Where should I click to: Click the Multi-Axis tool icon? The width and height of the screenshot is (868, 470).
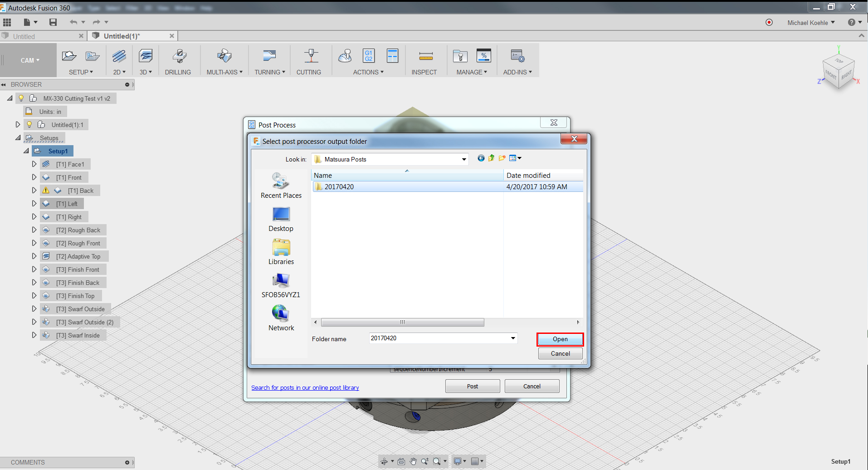(224, 56)
